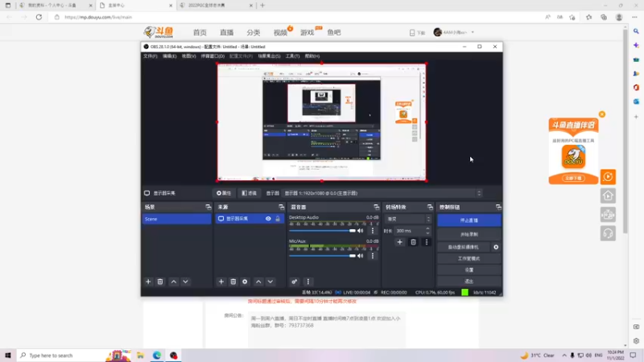The height and width of the screenshot is (362, 644).
Task: Click headset support icon on Douyu sidebar
Action: click(x=609, y=233)
